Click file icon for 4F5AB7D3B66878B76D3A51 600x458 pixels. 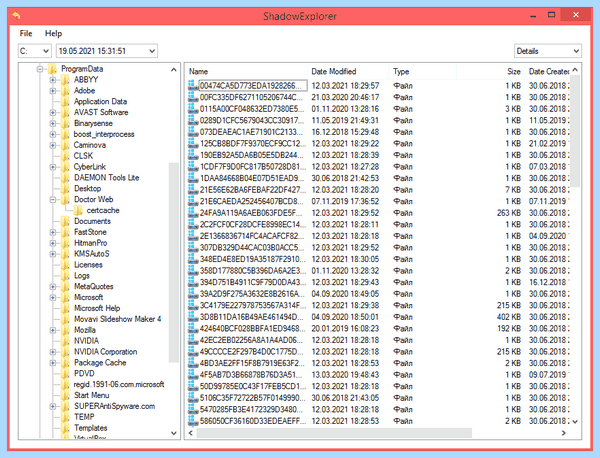tap(193, 375)
